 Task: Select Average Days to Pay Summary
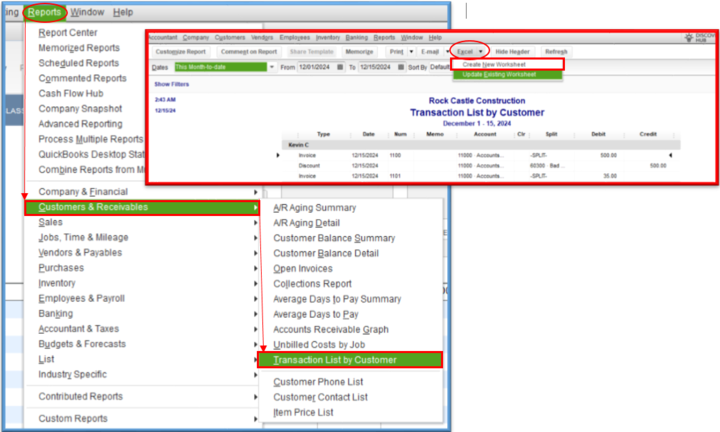point(337,299)
